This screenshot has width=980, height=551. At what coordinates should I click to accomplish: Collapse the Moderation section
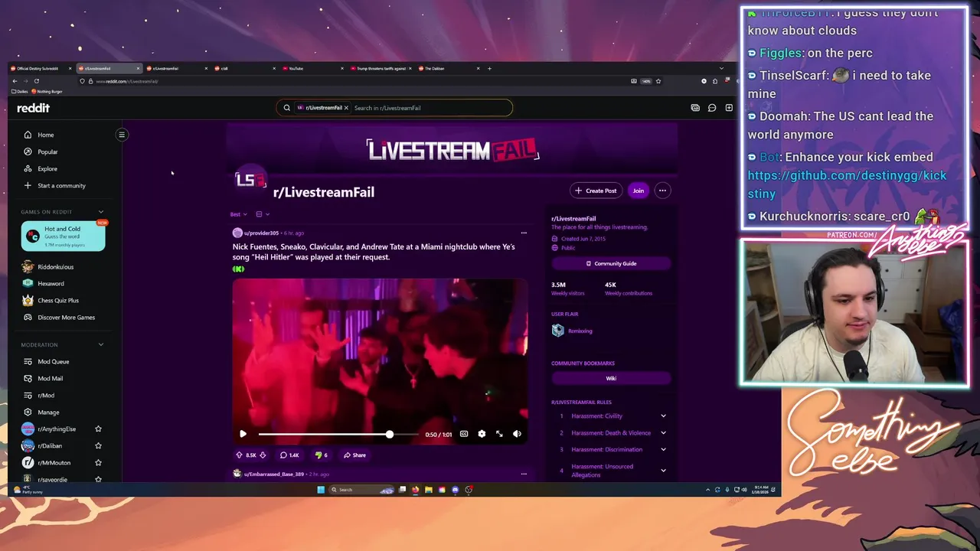click(x=101, y=345)
